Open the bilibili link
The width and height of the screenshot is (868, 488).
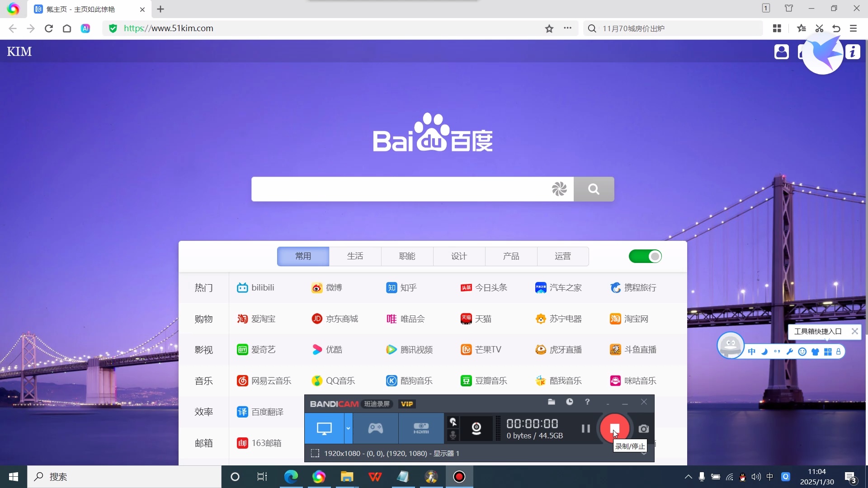tap(257, 287)
